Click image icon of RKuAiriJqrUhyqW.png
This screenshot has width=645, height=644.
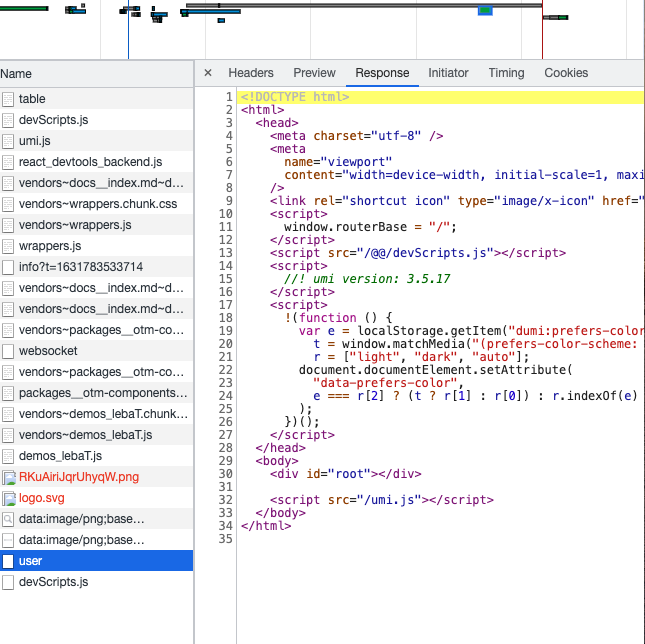coord(9,477)
